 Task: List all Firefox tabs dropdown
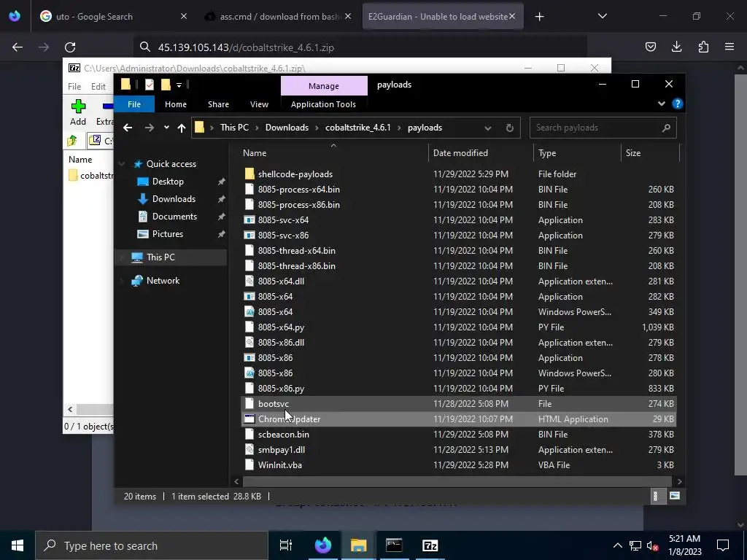(x=602, y=16)
